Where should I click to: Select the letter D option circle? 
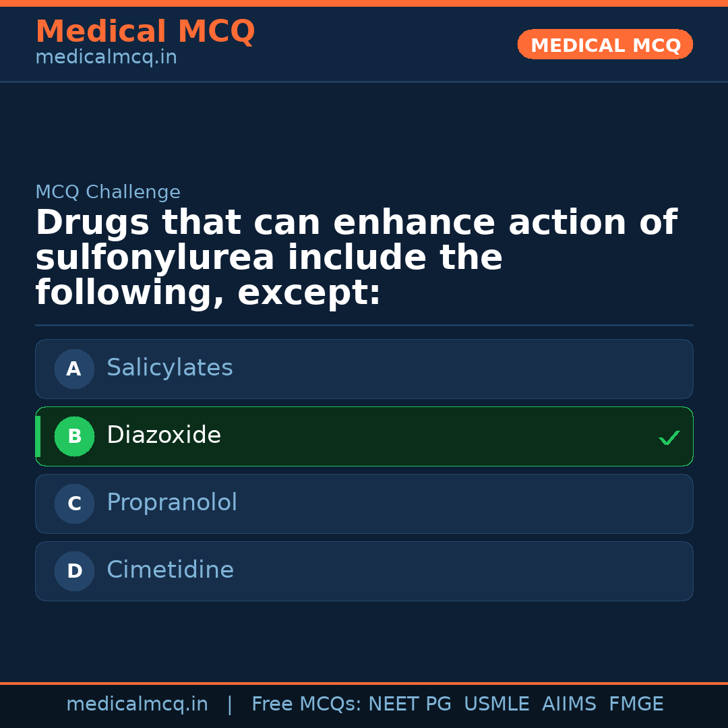[74, 571]
